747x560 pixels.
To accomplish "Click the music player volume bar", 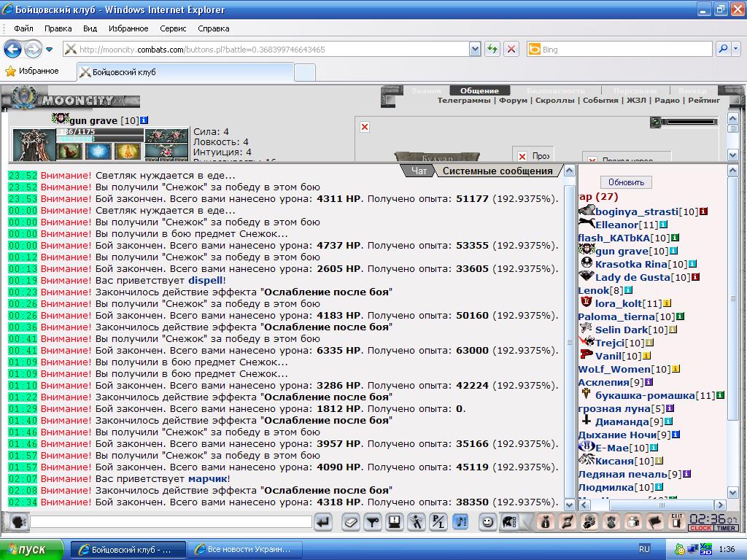I will click(692, 122).
